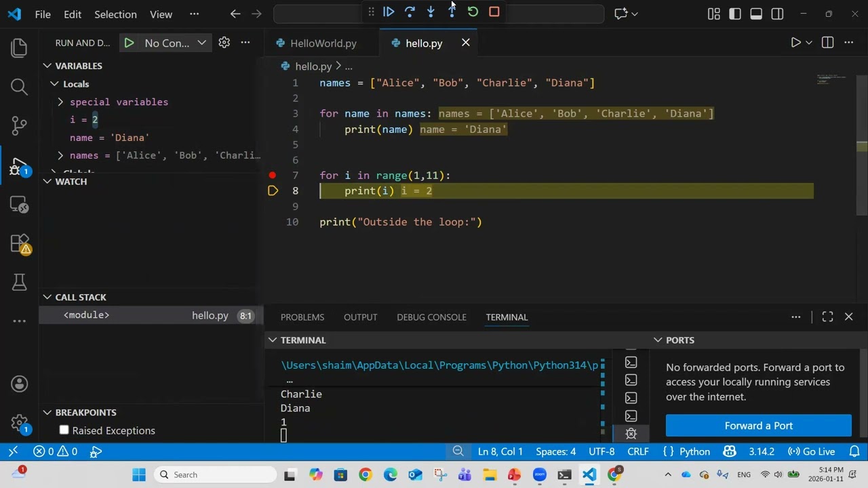Toggle the panel layout icon
The width and height of the screenshot is (868, 488).
756,14
